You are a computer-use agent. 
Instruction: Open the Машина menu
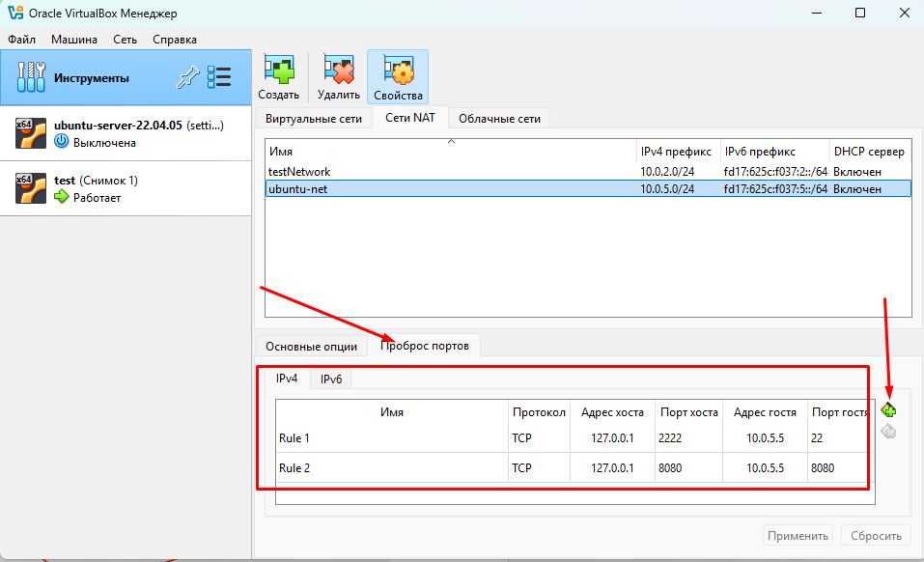(74, 40)
